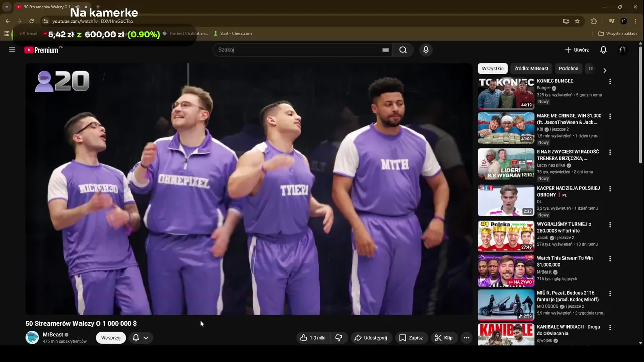Select the Podobne filter chip
Image resolution: width=644 pixels, height=362 pixels.
569,69
